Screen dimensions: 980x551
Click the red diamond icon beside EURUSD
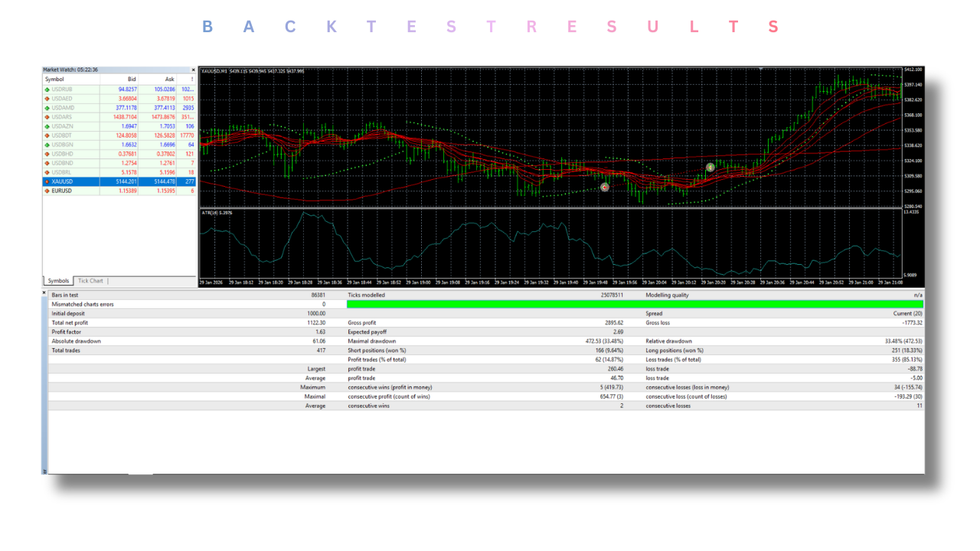click(x=47, y=191)
